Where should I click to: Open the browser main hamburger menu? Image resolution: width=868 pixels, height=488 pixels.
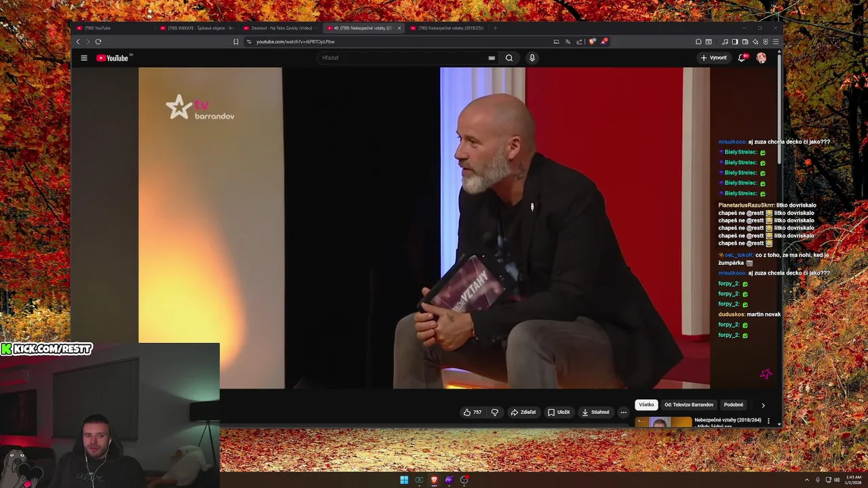coord(776,41)
